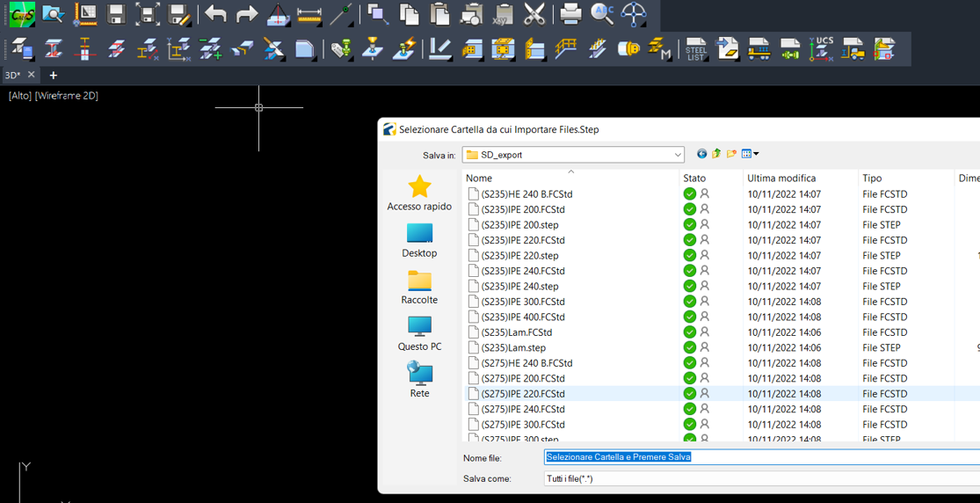Image resolution: width=980 pixels, height=503 pixels.
Task: Click the UCS coordinate system icon
Action: (x=821, y=48)
